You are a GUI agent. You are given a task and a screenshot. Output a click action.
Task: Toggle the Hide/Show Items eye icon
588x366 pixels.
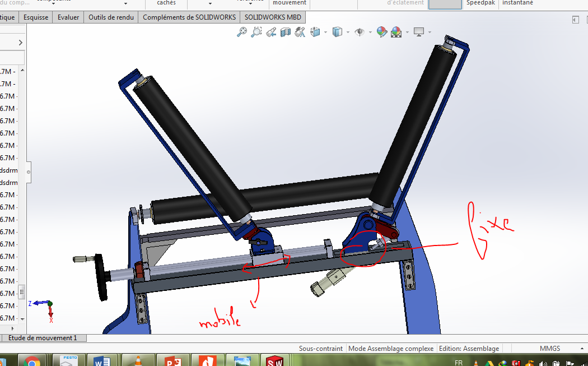point(360,33)
